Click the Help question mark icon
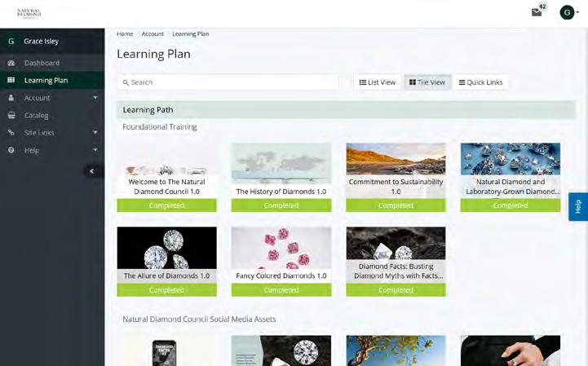Screen dimensions: 588x366 11,150
